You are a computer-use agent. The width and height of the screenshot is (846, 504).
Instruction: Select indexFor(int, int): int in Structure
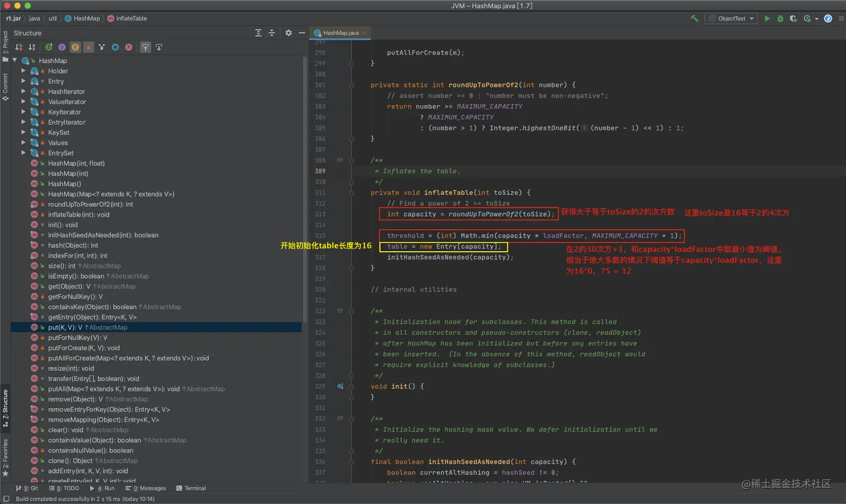click(x=77, y=256)
